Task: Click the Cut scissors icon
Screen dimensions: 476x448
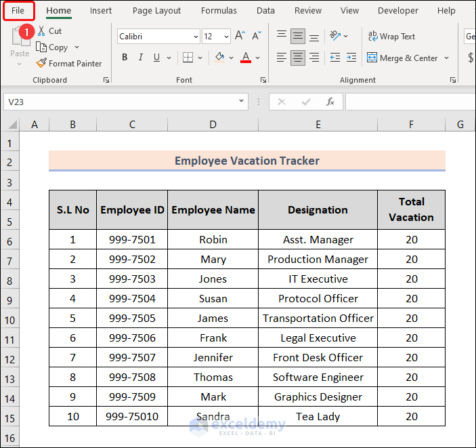Action: [x=41, y=30]
